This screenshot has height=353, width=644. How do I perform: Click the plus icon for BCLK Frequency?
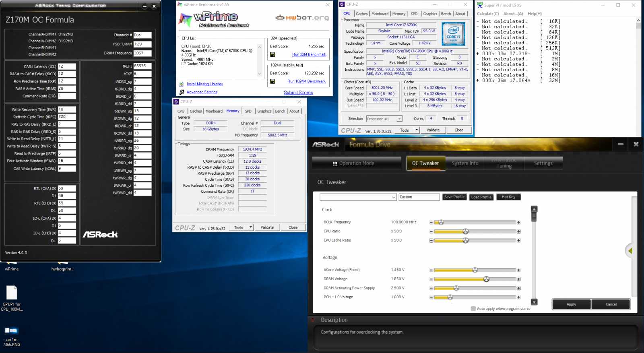518,222
